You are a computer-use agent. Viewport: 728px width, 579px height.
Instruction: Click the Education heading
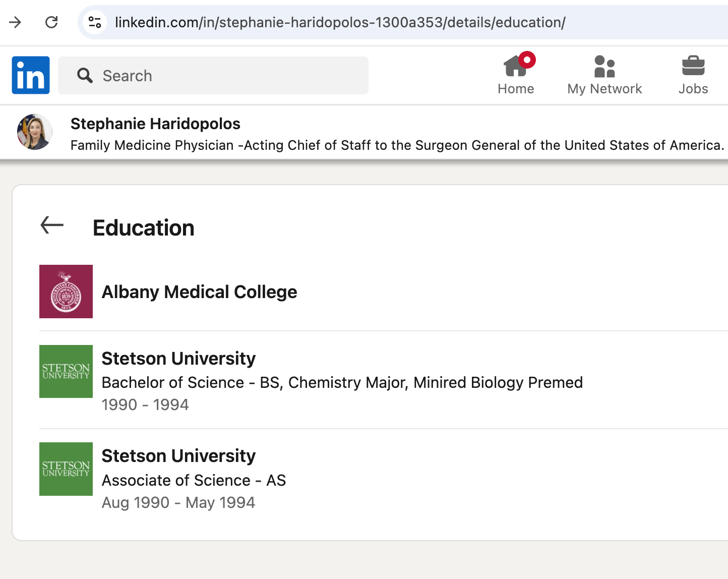[144, 228]
